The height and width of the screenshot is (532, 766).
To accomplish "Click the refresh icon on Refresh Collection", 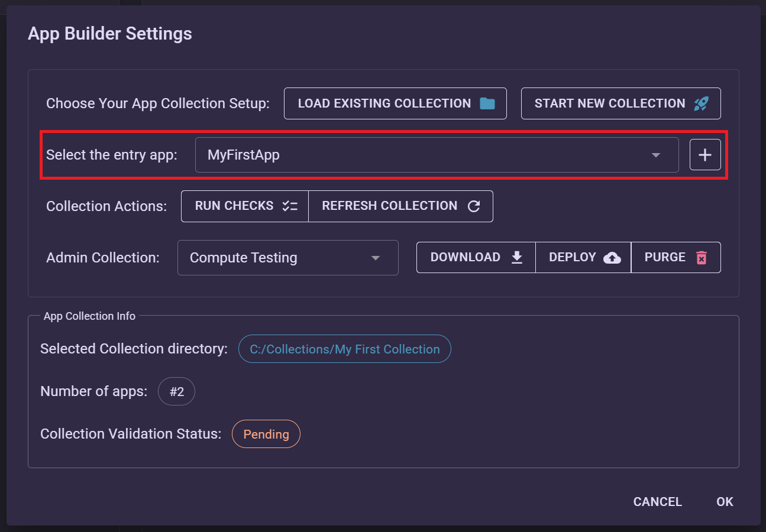I will pyautogui.click(x=474, y=206).
